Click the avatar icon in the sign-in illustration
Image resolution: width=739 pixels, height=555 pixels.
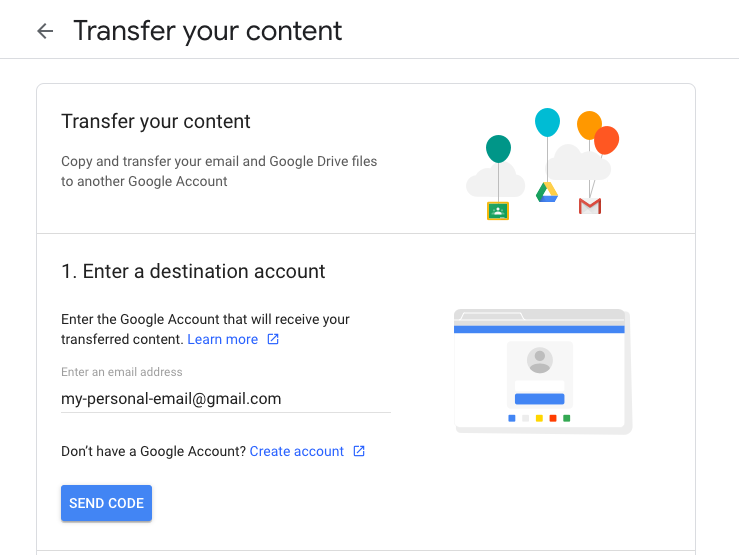pos(540,360)
